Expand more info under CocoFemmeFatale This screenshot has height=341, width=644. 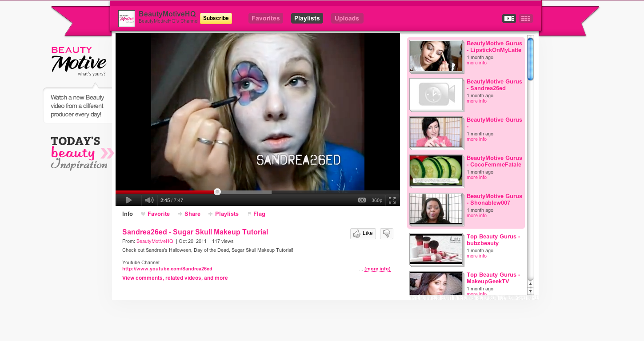[476, 178]
